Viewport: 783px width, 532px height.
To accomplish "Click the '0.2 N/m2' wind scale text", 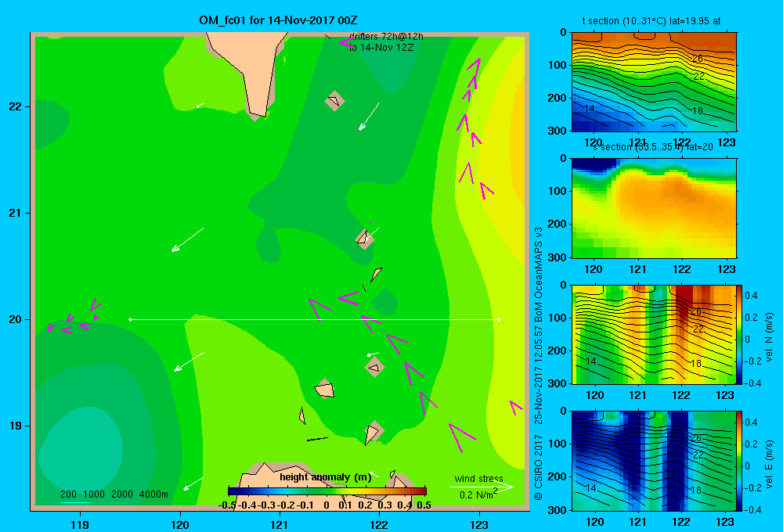I will coord(478,494).
